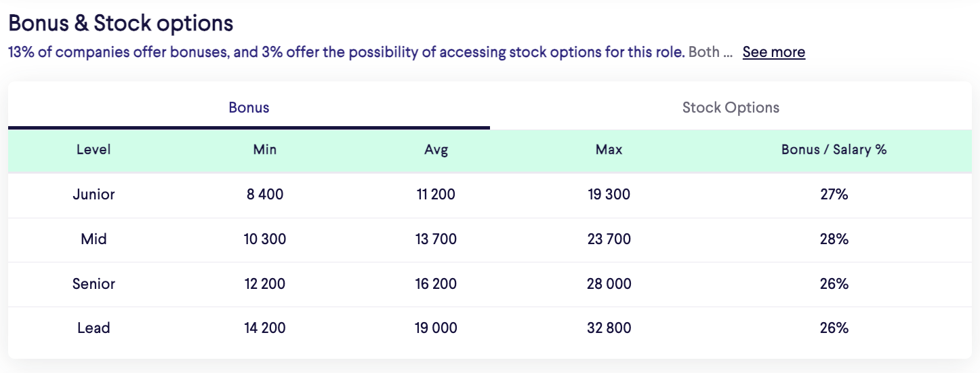Click the Min column header
The width and height of the screenshot is (980, 373).
click(x=265, y=150)
